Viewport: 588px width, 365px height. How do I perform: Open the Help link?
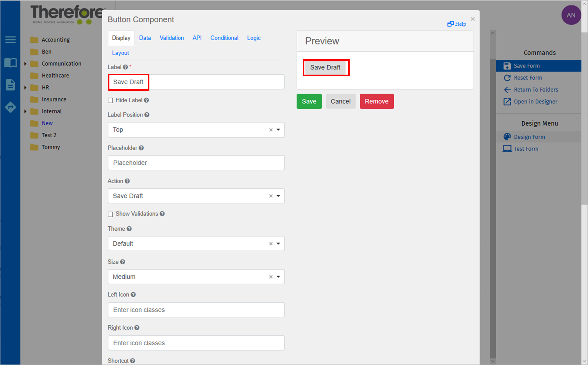[456, 24]
